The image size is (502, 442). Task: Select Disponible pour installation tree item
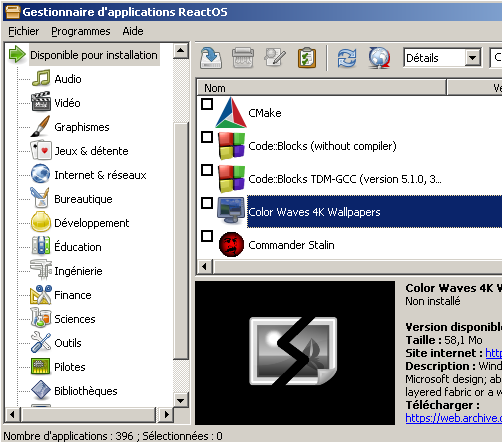[94, 55]
